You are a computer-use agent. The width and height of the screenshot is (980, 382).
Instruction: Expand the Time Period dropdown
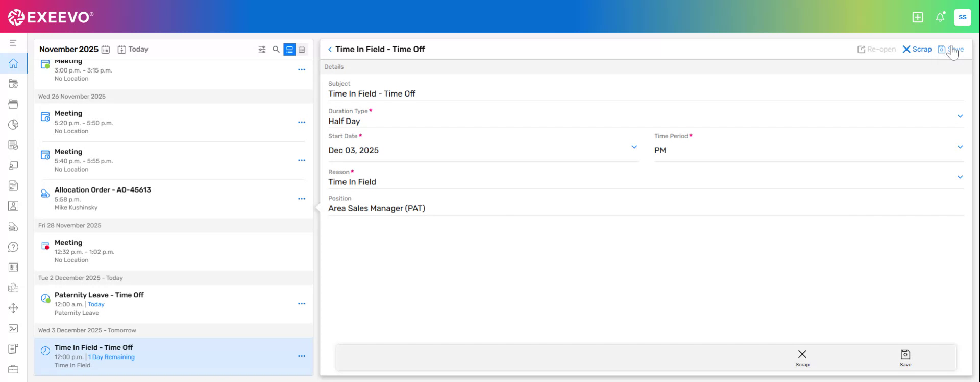pyautogui.click(x=960, y=147)
